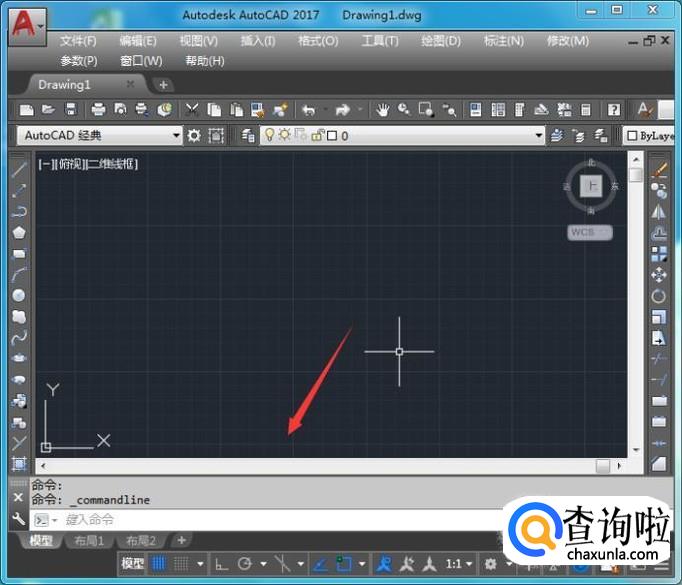Click the Help question mark icon

point(613,110)
